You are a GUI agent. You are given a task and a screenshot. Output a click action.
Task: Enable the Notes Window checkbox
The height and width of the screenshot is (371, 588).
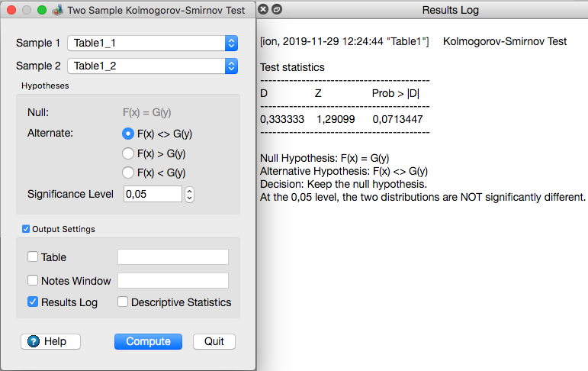tap(33, 280)
